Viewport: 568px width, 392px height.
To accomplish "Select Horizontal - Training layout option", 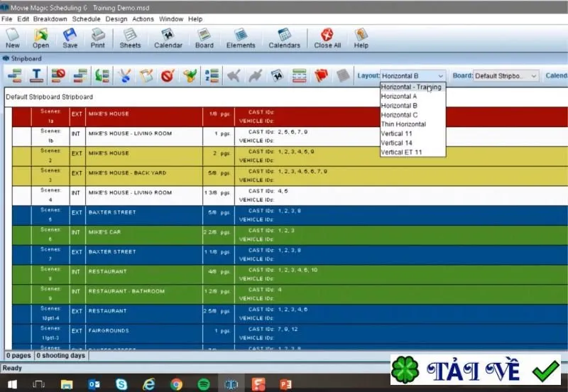I will click(x=413, y=87).
